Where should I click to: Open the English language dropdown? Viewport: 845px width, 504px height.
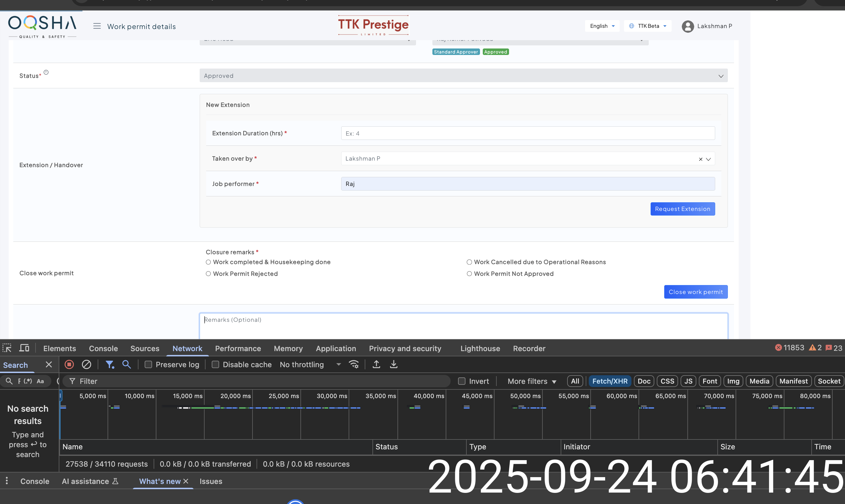(602, 26)
